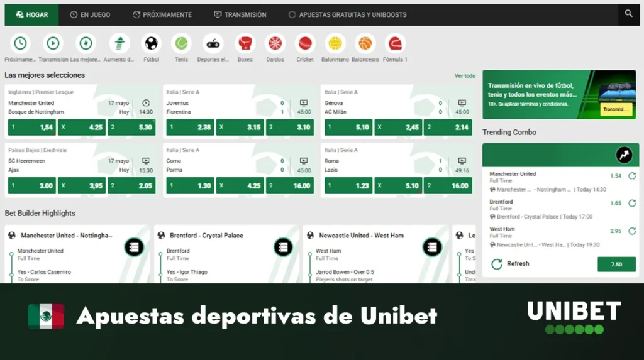Open Trending Combo share arrow icon
This screenshot has width=644, height=360.
point(624,155)
